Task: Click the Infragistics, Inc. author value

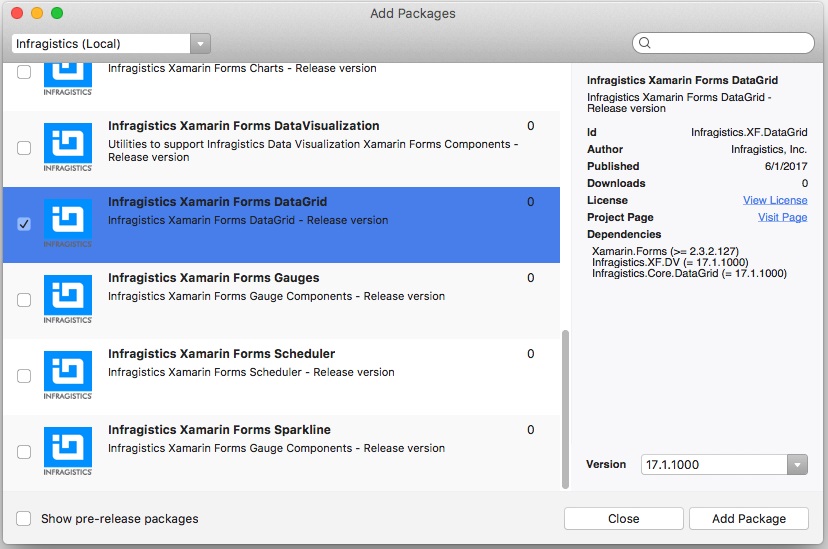Action: coord(769,149)
